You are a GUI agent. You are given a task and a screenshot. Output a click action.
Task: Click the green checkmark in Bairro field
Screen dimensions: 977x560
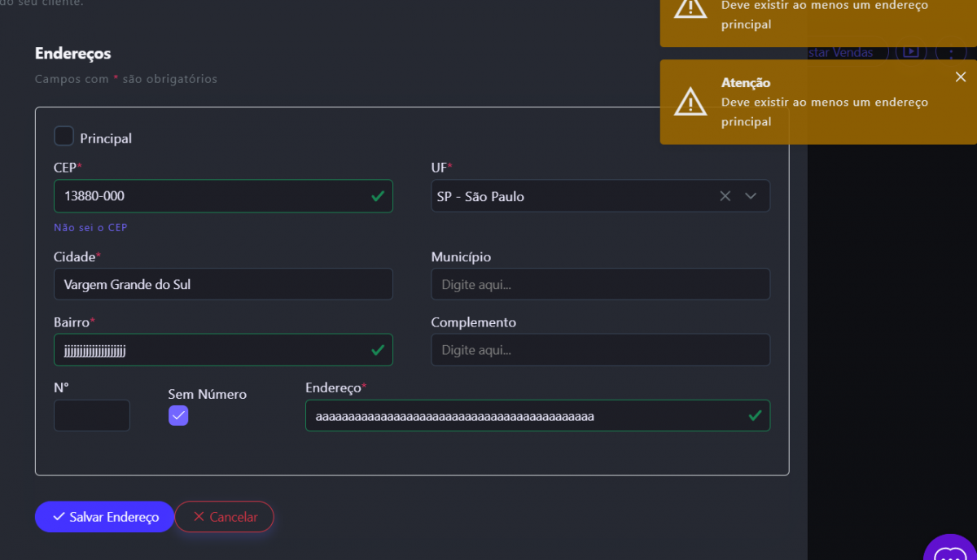click(378, 350)
